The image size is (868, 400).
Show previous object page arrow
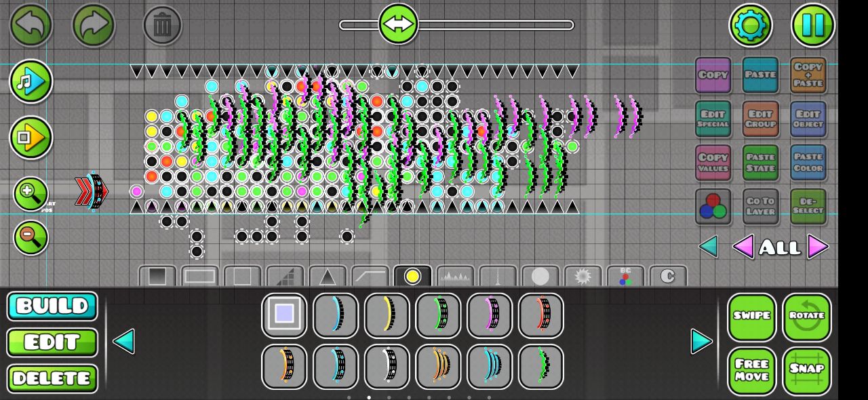(x=123, y=341)
